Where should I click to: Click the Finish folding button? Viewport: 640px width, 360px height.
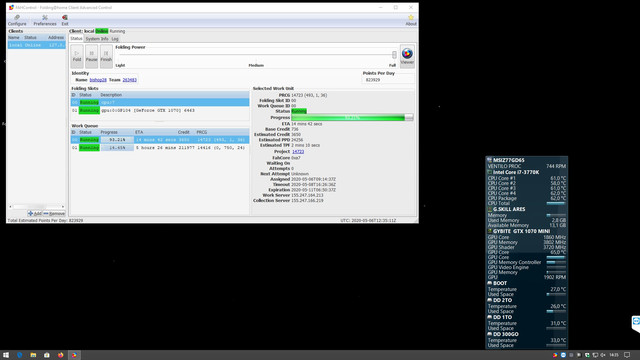tap(106, 56)
